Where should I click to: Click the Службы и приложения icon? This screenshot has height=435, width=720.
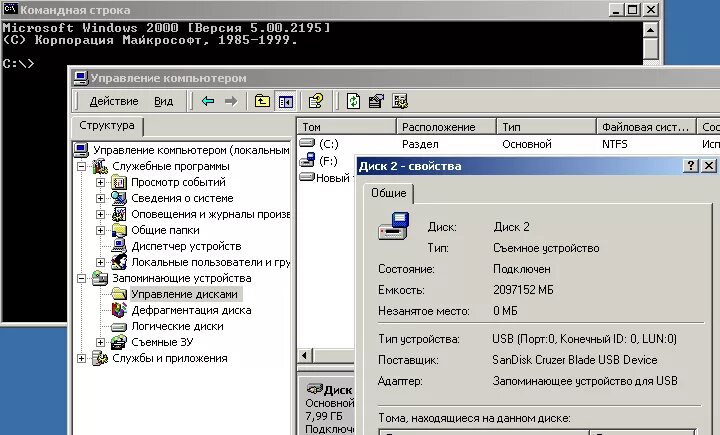(100, 358)
